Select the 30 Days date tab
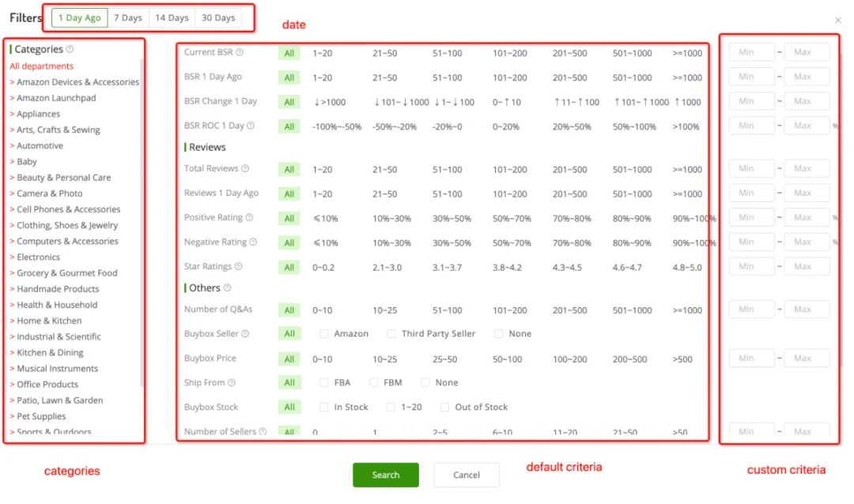The image size is (854, 504). (217, 17)
